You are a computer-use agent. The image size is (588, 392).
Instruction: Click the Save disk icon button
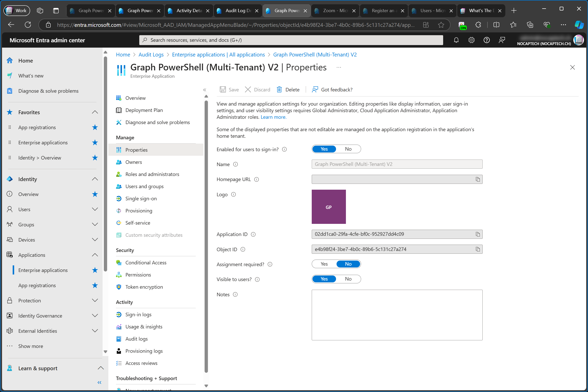(x=229, y=90)
